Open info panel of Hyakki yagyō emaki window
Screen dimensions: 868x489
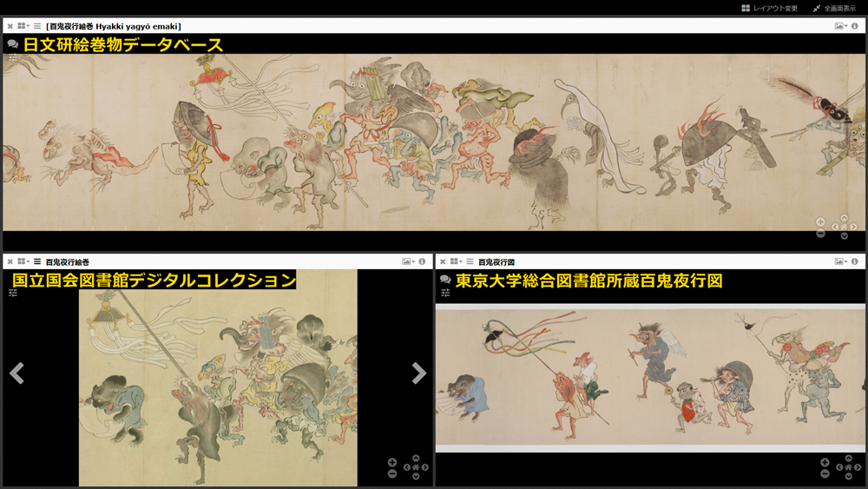coord(855,26)
